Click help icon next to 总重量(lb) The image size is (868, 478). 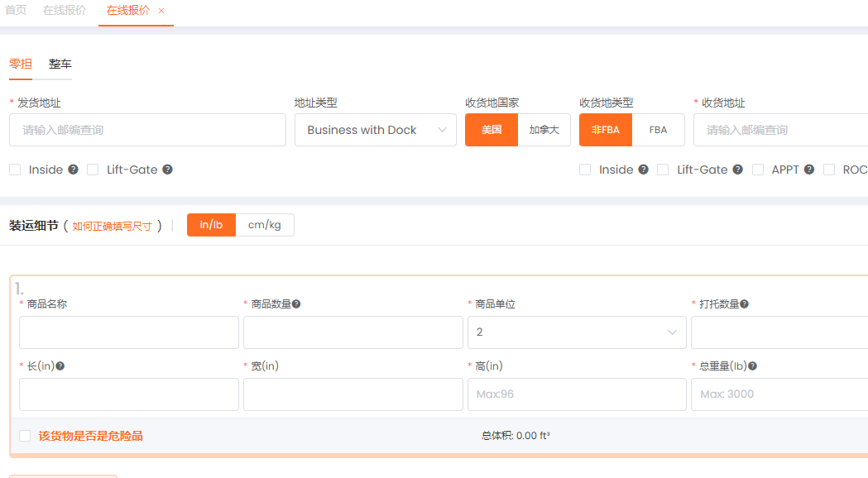752,366
